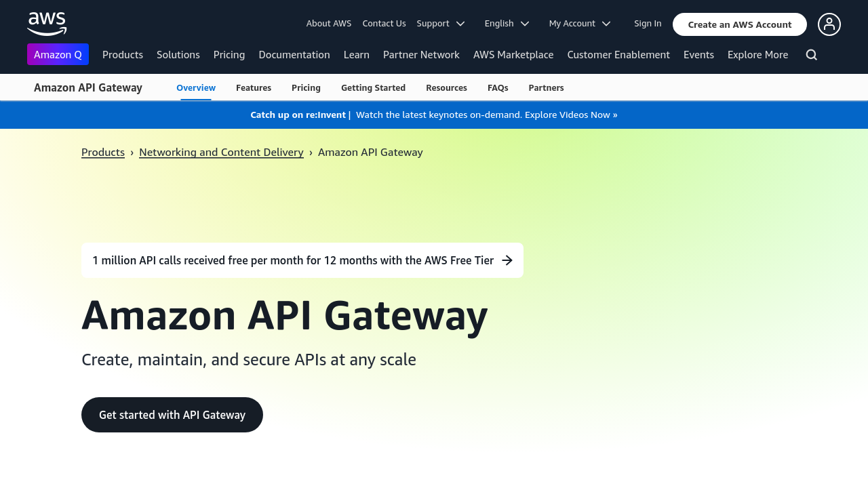Screen dimensions: 868x488
Task: Open the Products menu
Action: click(123, 55)
